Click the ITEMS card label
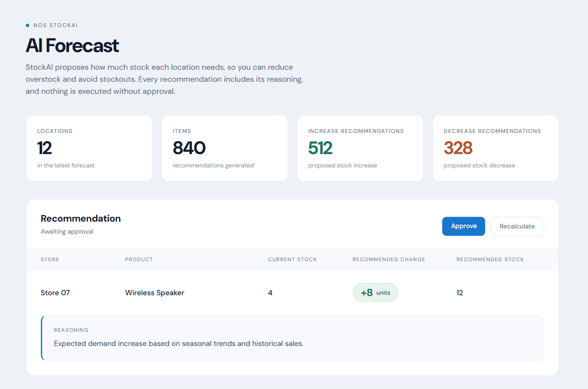 click(182, 131)
